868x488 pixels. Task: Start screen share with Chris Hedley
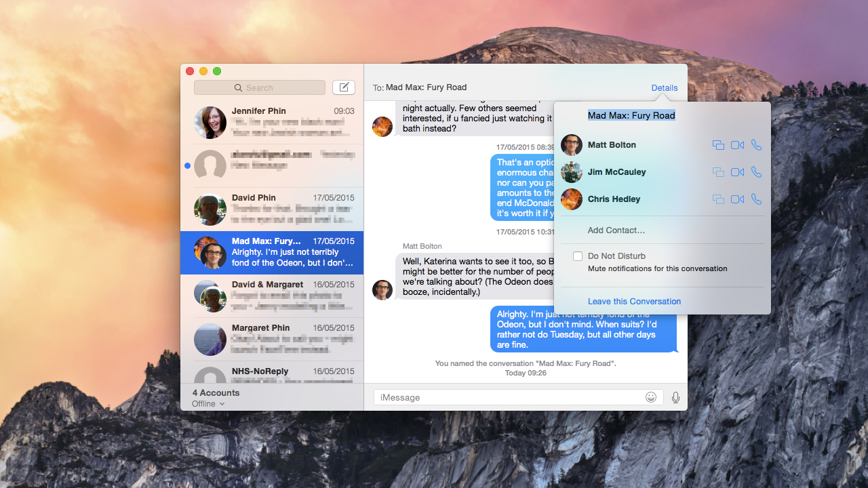[x=718, y=199]
